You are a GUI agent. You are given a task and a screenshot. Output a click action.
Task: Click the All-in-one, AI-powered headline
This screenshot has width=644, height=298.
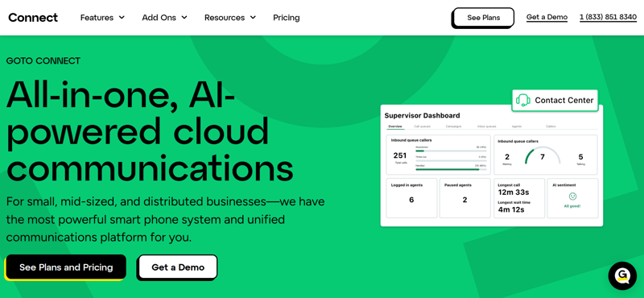click(150, 130)
